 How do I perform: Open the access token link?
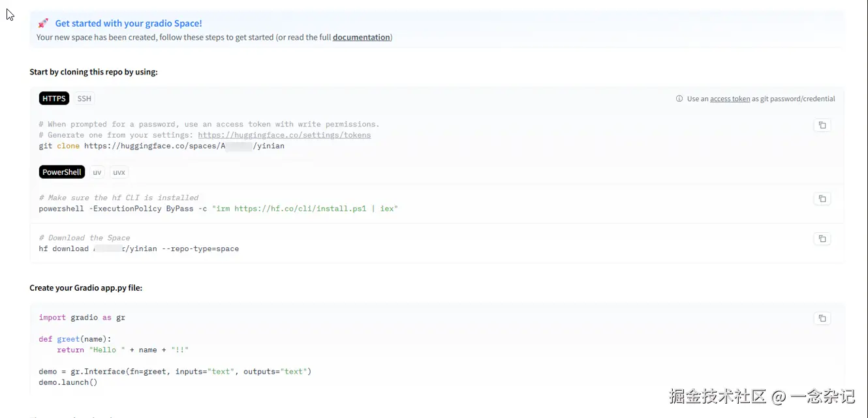pos(730,99)
